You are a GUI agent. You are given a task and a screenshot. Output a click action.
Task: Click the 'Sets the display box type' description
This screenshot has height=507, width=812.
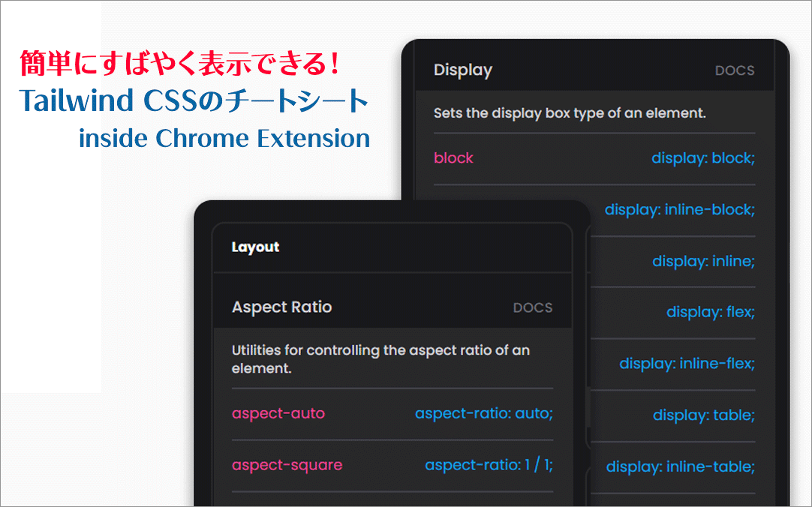(x=570, y=113)
